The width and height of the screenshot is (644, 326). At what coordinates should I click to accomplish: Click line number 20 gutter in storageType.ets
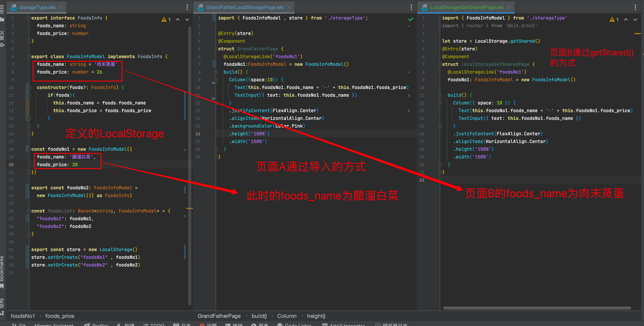pyautogui.click(x=11, y=165)
